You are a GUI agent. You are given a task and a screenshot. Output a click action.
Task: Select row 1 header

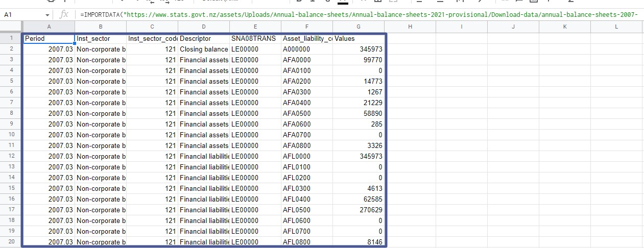(11, 38)
